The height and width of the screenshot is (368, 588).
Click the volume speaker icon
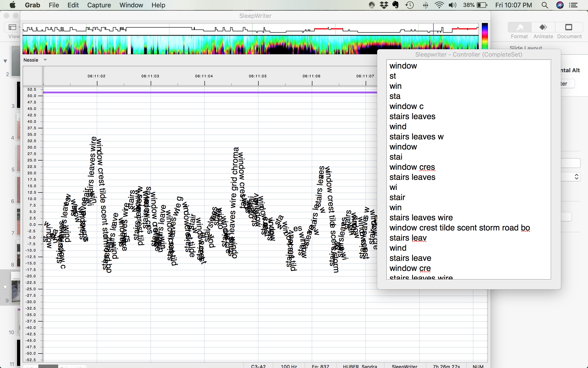(x=452, y=5)
